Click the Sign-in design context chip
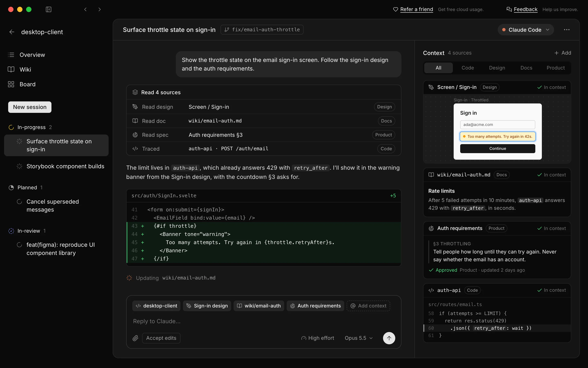The height and width of the screenshot is (368, 588). [207, 306]
